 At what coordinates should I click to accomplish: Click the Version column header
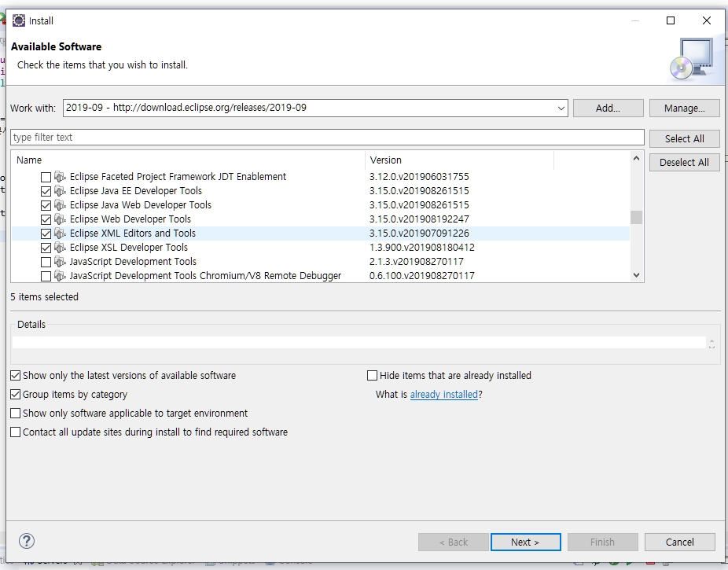coord(460,160)
